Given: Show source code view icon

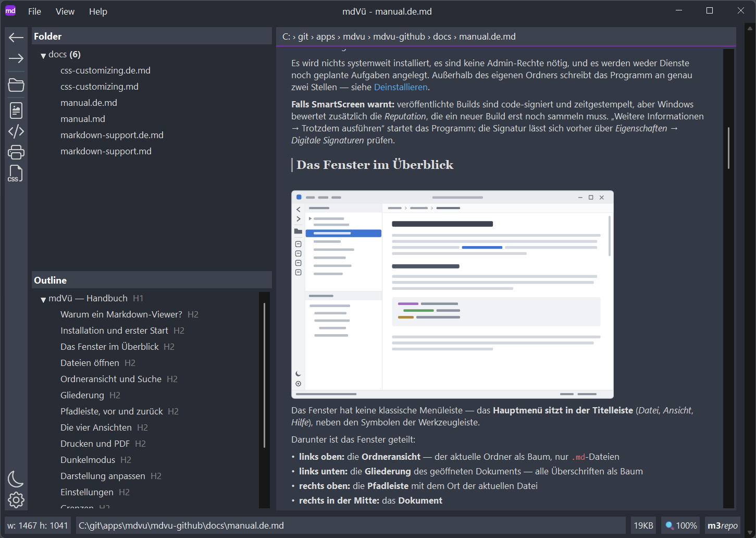Looking at the screenshot, I should click(x=16, y=131).
